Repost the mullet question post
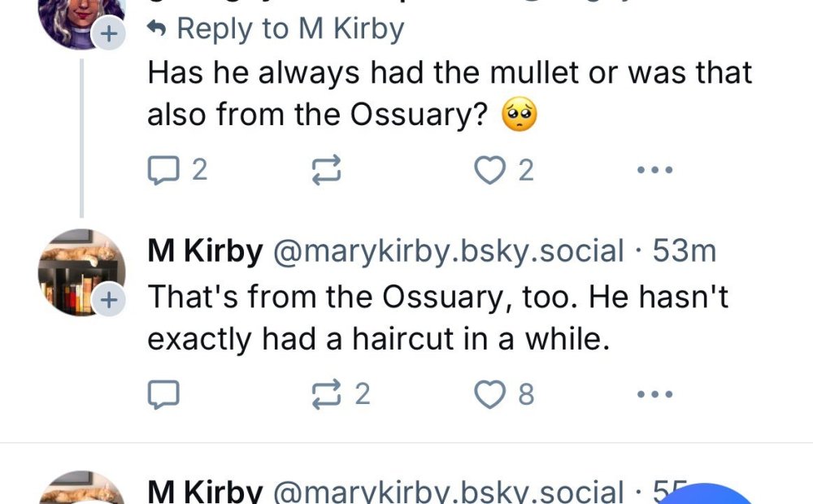Screen dimensions: 813x504 (x=325, y=170)
